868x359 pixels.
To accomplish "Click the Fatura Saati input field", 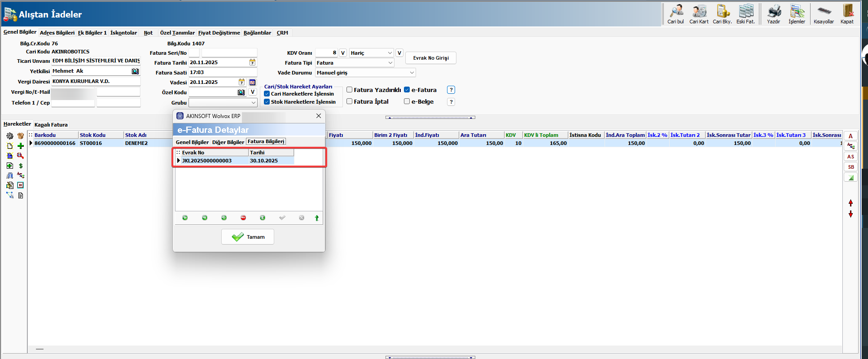I will [x=222, y=72].
